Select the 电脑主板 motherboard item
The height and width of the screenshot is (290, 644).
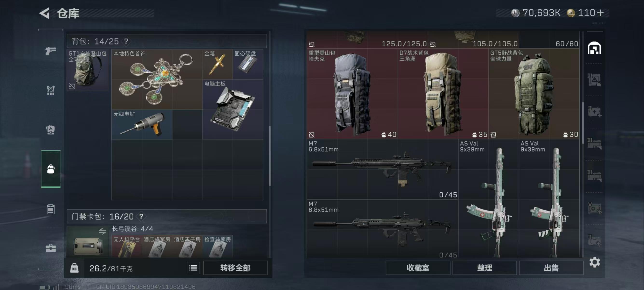233,109
